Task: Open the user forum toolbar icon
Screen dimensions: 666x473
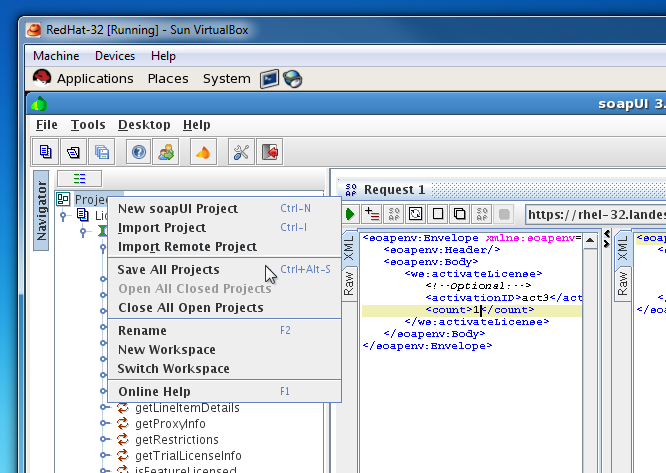Action: click(166, 152)
